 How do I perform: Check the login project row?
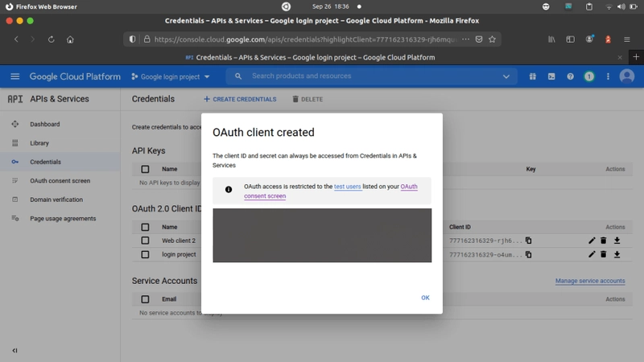pyautogui.click(x=145, y=254)
